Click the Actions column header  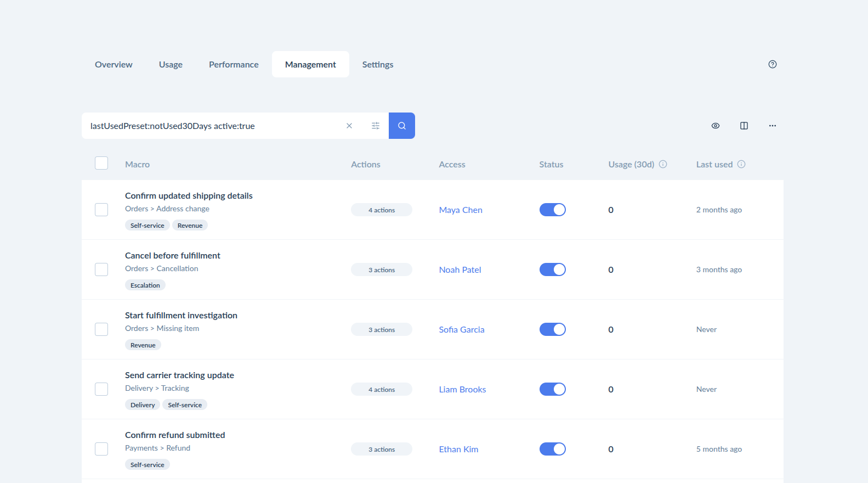tap(366, 164)
